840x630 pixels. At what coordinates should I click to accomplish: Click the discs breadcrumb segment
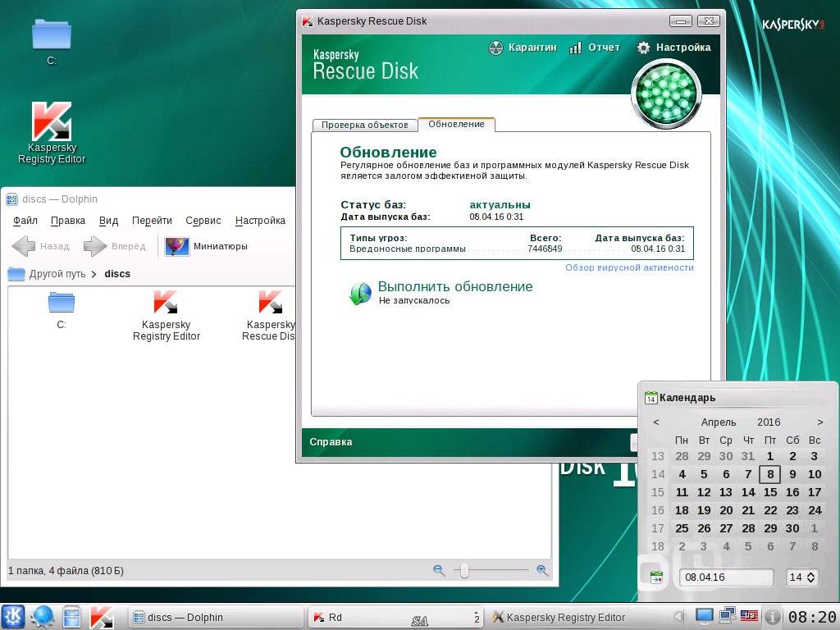click(x=117, y=274)
